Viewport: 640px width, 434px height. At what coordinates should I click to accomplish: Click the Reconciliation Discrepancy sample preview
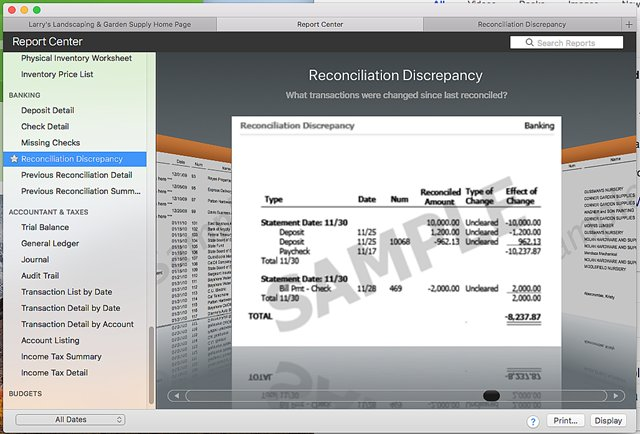pyautogui.click(x=396, y=231)
